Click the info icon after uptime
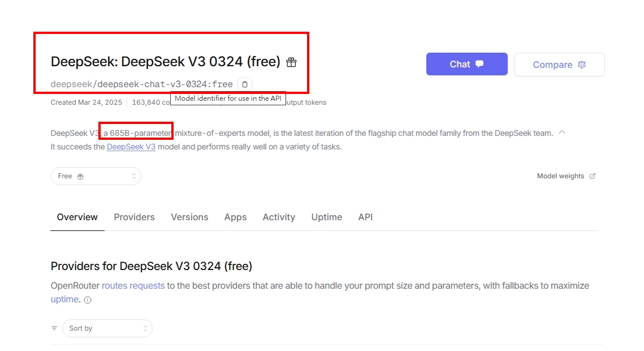The height and width of the screenshot is (351, 644). click(x=88, y=300)
